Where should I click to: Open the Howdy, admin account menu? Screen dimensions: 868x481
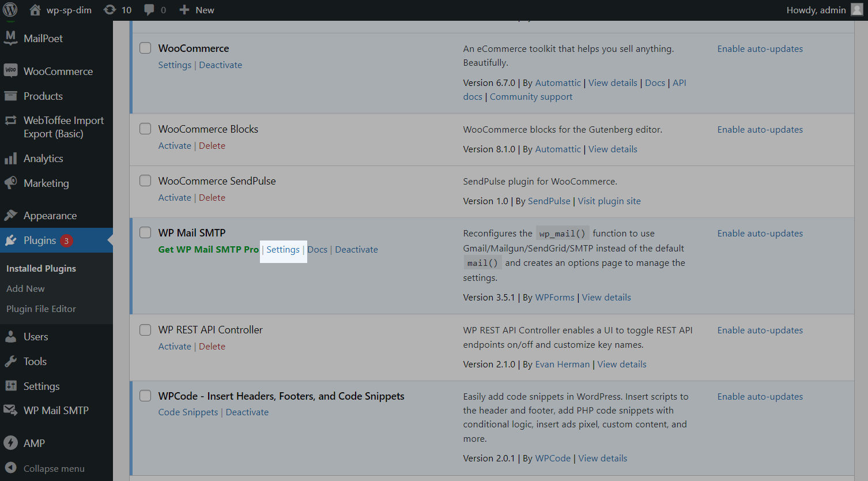[x=824, y=10]
